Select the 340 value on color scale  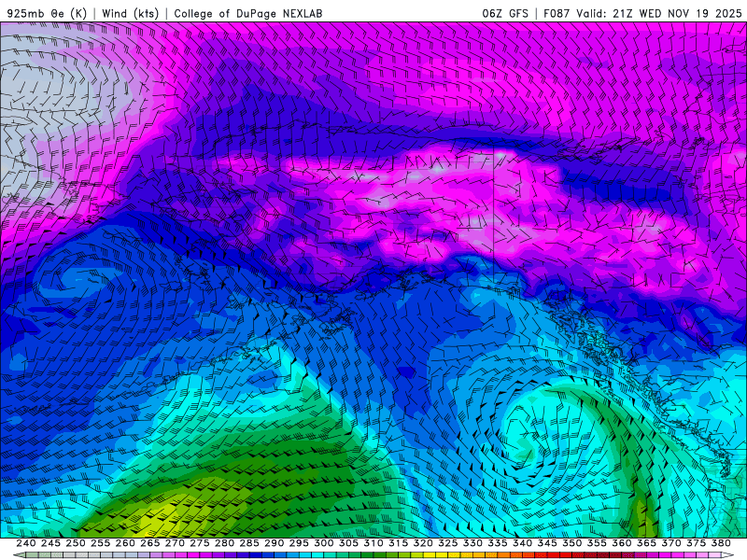(522, 543)
